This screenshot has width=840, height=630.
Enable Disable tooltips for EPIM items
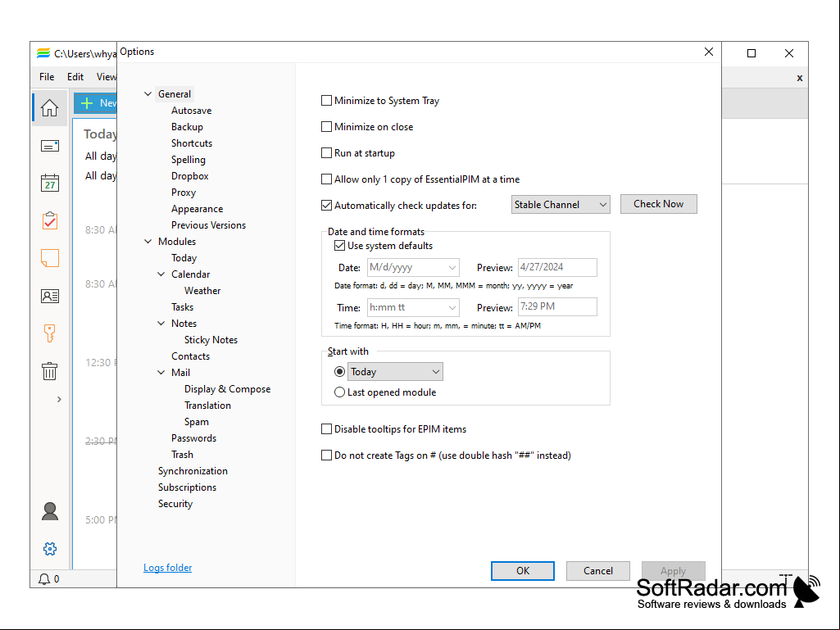point(326,428)
